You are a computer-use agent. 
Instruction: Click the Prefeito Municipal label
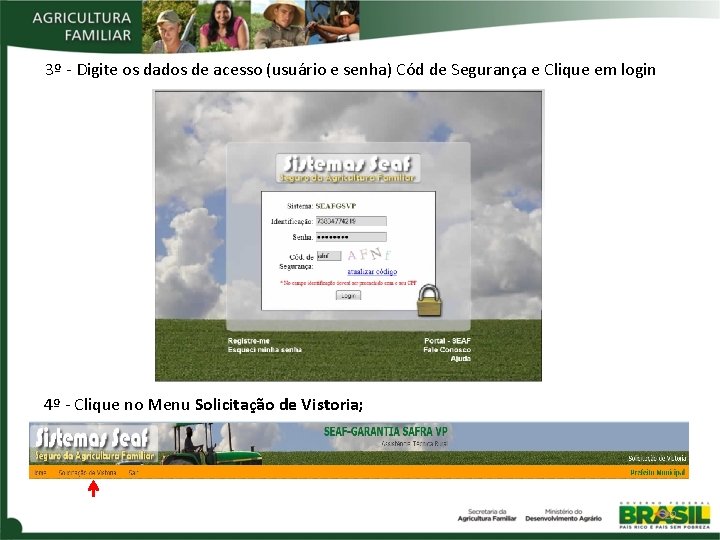(658, 472)
